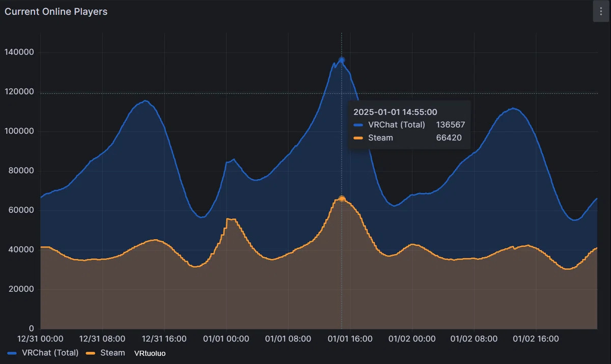Click the orange Steam hover data point

[342, 199]
